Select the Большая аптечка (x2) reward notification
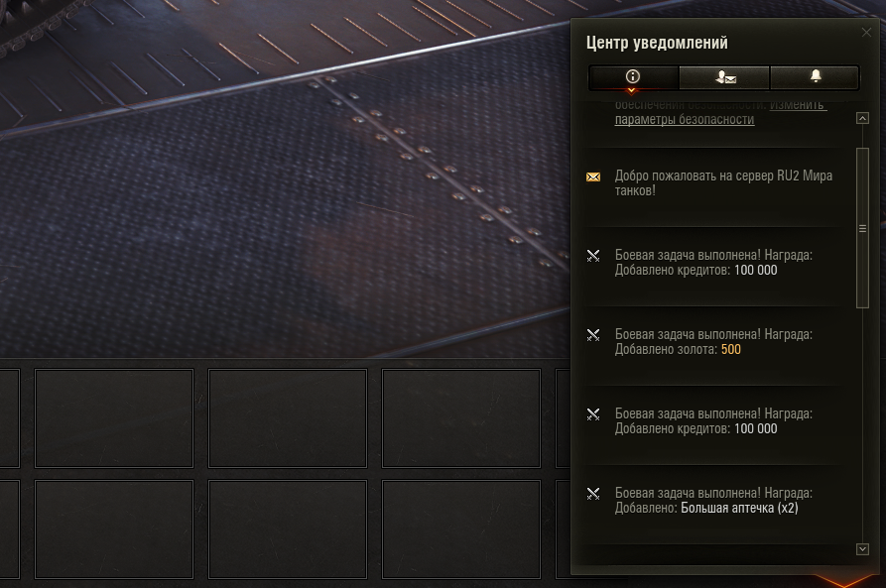Image resolution: width=886 pixels, height=588 pixels. tap(713, 505)
